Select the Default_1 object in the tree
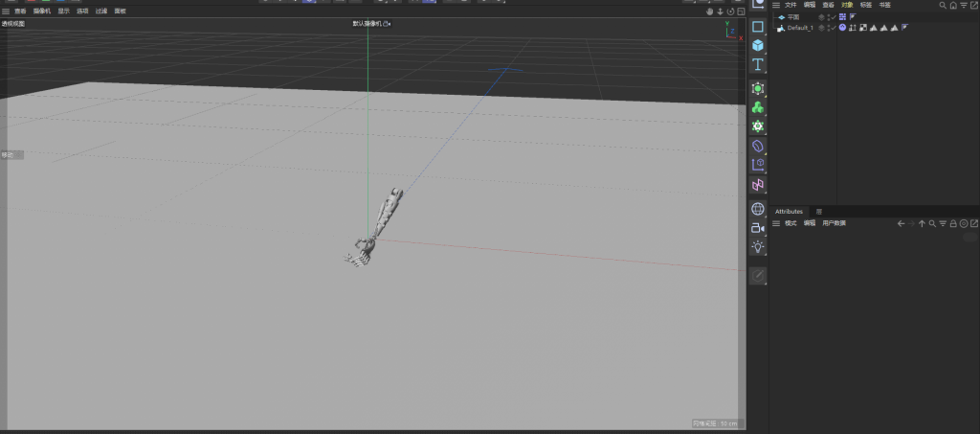The height and width of the screenshot is (434, 980). pos(800,28)
